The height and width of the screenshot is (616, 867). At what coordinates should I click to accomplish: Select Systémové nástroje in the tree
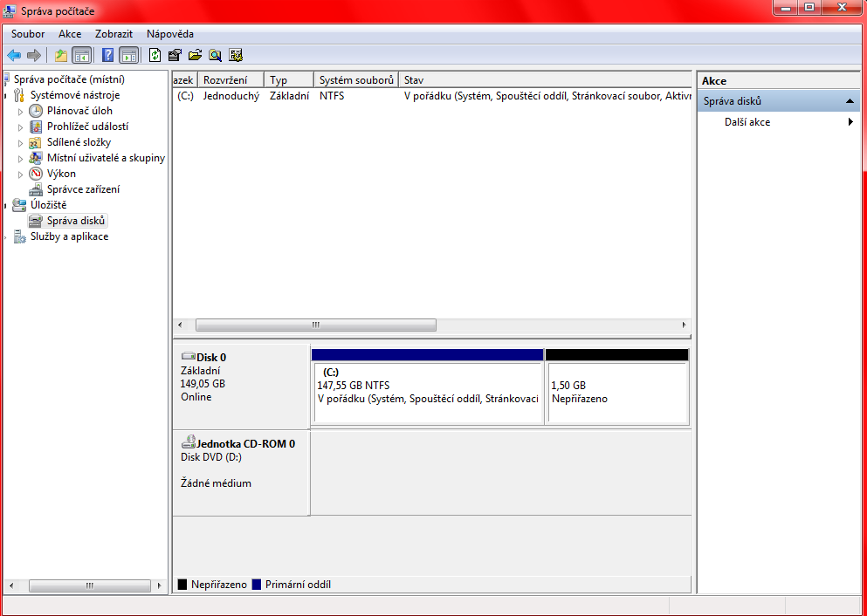click(x=74, y=95)
